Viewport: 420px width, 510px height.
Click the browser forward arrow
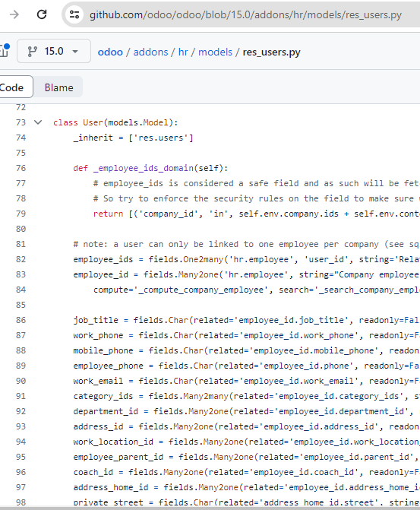[x=14, y=14]
